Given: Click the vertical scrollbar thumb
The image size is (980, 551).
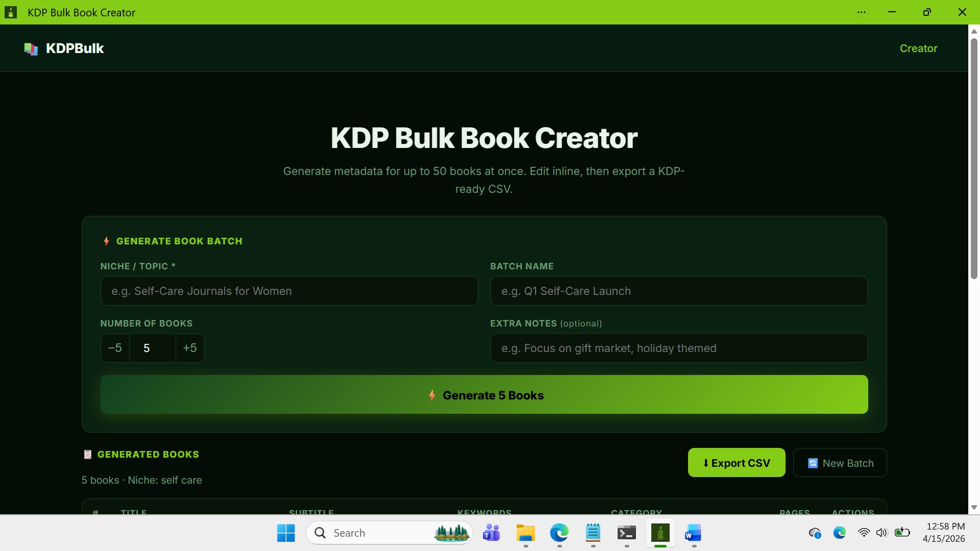Looking at the screenshot, I should coord(974,158).
